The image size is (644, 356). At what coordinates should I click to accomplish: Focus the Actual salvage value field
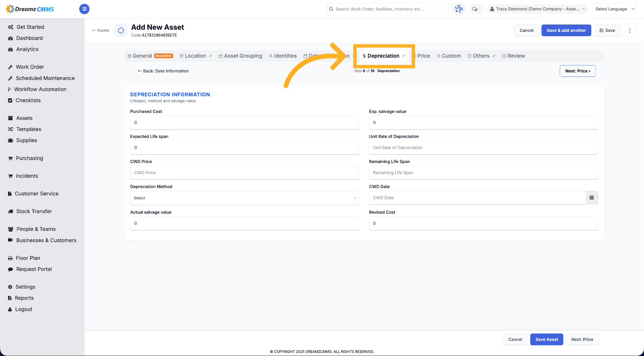[245, 223]
